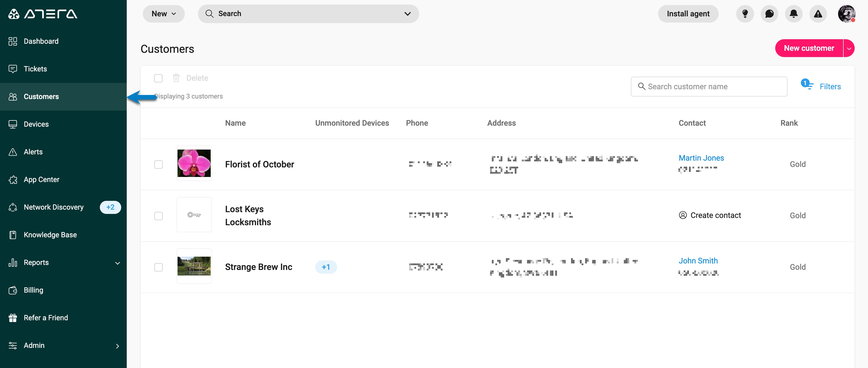Expand the top Search bar dropdown arrow
Viewport: 868px width, 368px height.
point(407,14)
